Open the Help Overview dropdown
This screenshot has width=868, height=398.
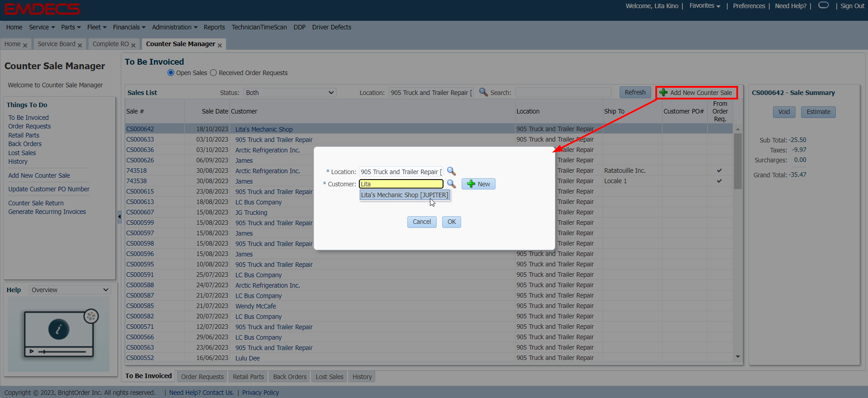(x=70, y=290)
